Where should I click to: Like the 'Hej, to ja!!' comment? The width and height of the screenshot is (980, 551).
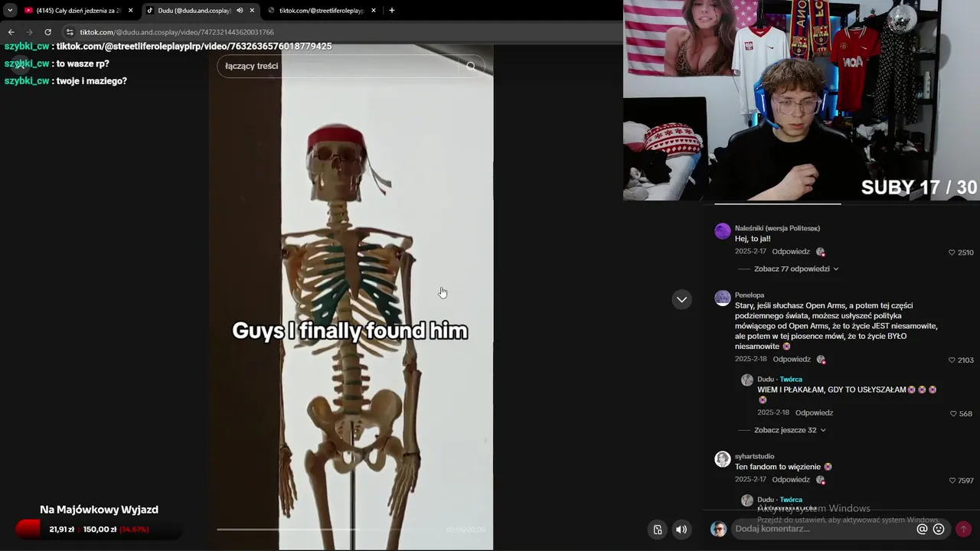952,253
